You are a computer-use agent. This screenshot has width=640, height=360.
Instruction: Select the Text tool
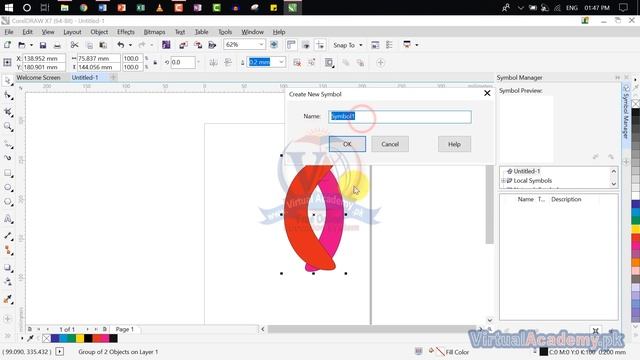[7, 219]
